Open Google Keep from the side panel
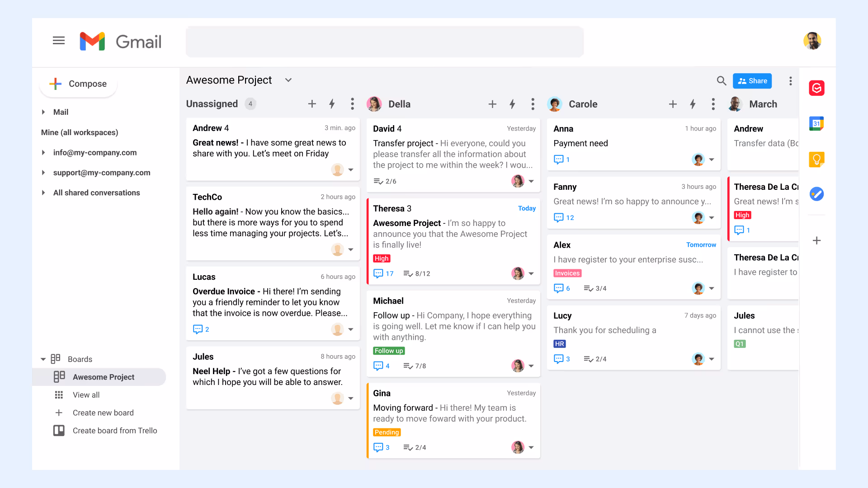The width and height of the screenshot is (868, 488). (x=816, y=159)
